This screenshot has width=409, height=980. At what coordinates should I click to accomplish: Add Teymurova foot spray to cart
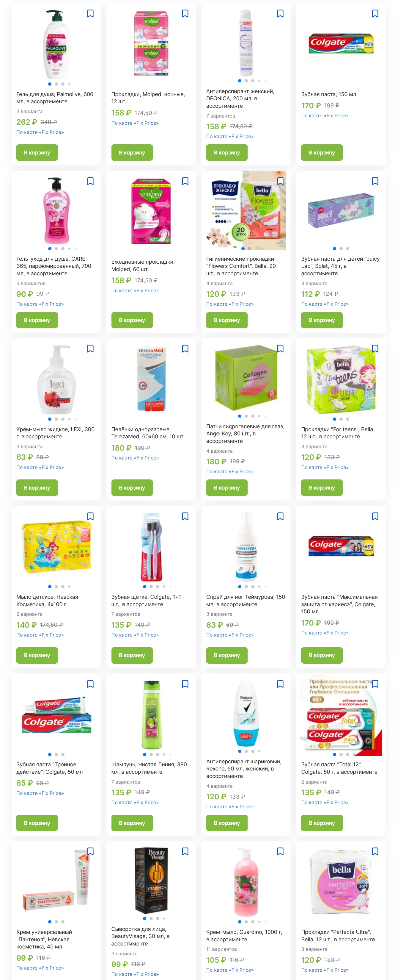tap(227, 655)
